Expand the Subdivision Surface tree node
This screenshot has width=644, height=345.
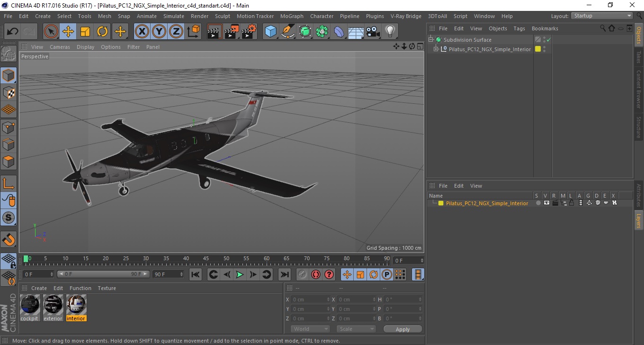pyautogui.click(x=431, y=40)
